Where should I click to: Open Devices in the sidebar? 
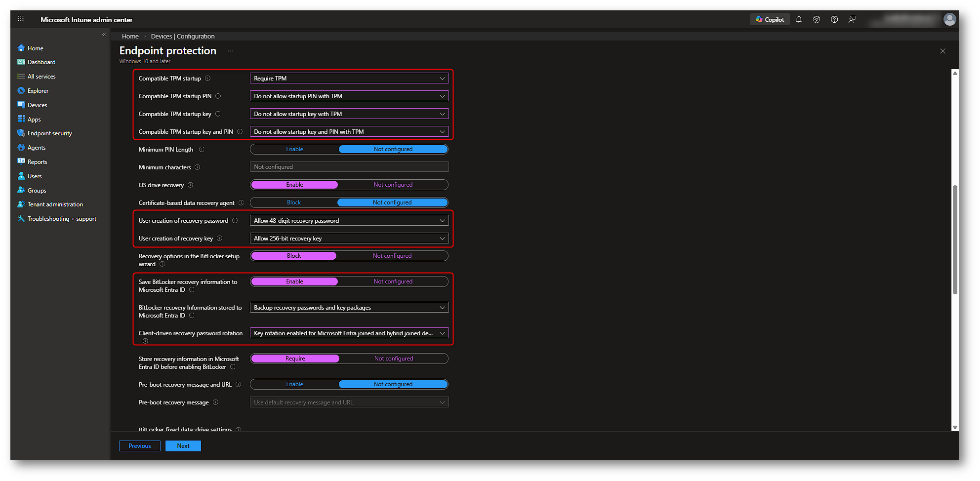coord(38,105)
